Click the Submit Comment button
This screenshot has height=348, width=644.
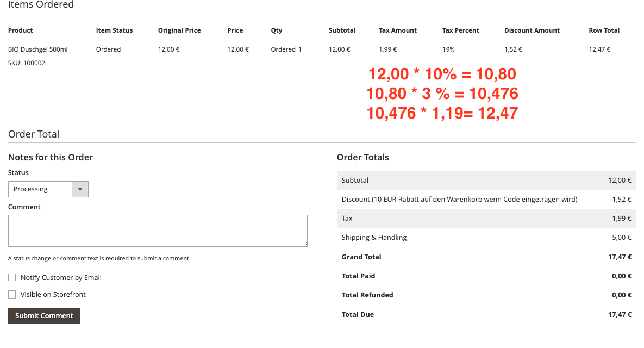point(43,315)
